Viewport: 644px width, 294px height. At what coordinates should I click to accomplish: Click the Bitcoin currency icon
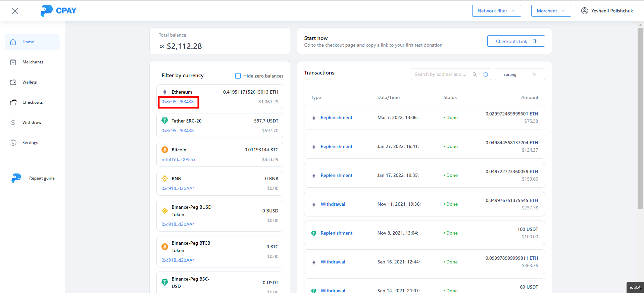pos(165,150)
